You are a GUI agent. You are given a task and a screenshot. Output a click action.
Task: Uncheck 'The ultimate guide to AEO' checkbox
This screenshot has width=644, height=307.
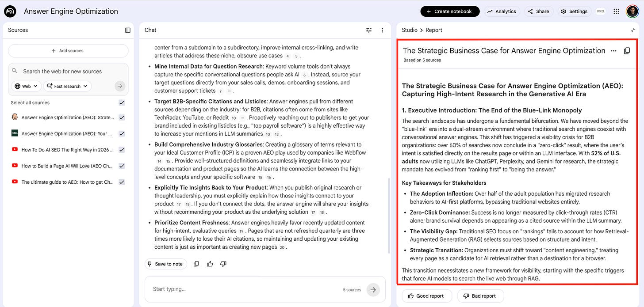pos(122,182)
